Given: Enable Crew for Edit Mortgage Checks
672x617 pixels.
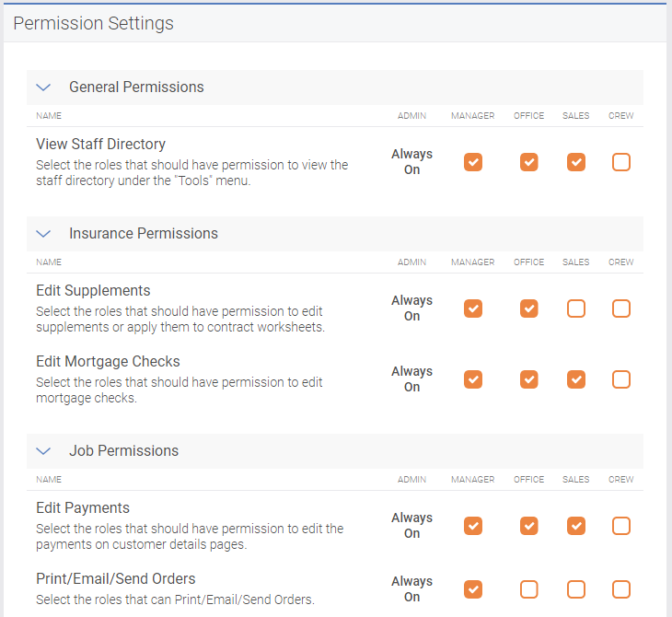Looking at the screenshot, I should [x=621, y=379].
